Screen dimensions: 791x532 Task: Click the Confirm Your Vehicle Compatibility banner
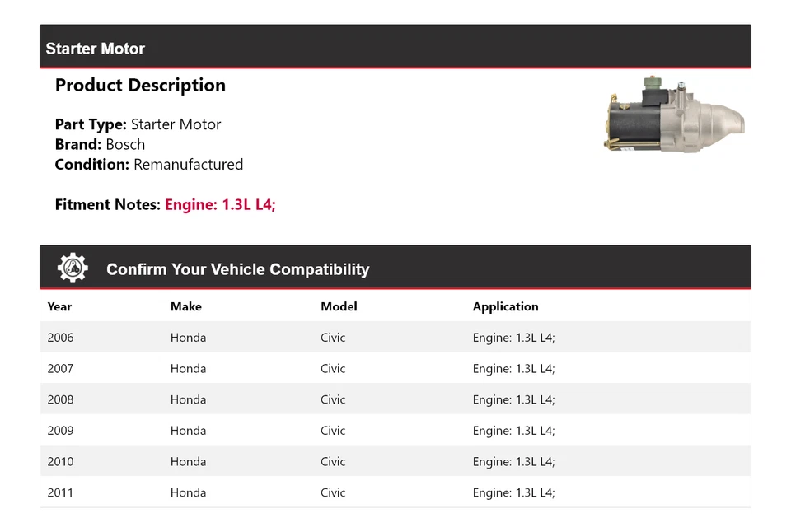[x=237, y=269]
